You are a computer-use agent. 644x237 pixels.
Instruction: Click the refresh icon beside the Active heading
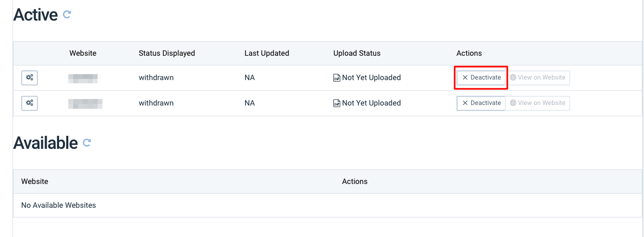(x=67, y=15)
